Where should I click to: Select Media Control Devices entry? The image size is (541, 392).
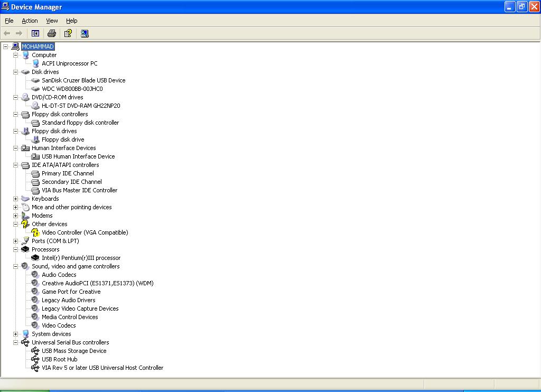(70, 317)
